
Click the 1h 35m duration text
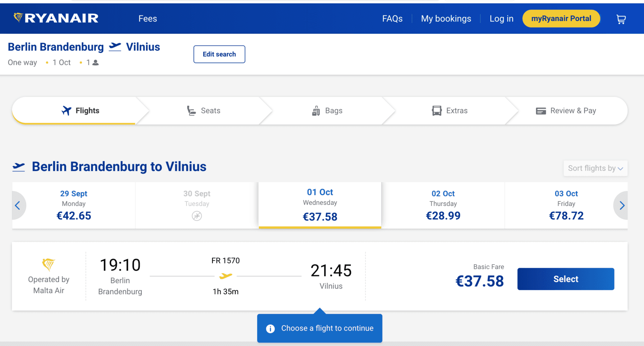(x=226, y=292)
